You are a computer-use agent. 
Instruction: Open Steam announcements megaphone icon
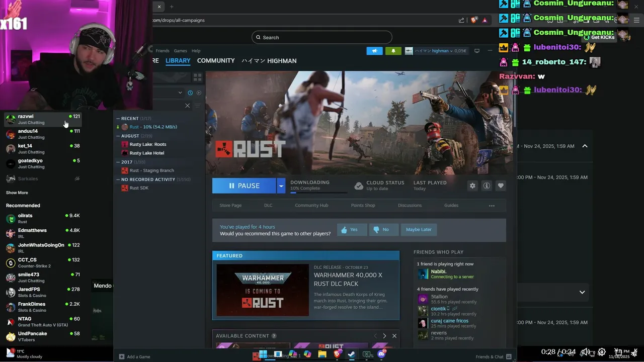tap(374, 51)
